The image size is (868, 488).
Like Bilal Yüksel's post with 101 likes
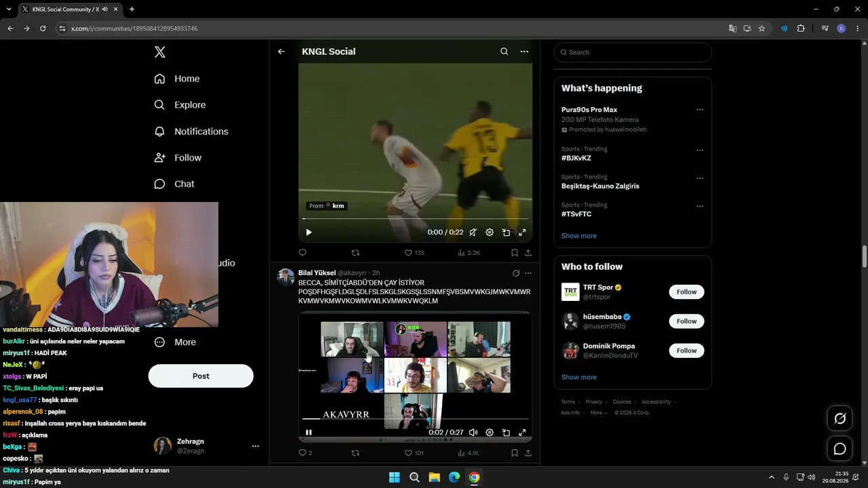click(414, 453)
